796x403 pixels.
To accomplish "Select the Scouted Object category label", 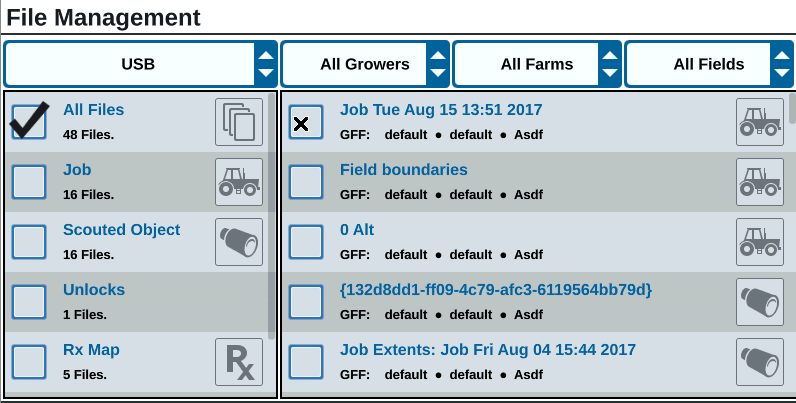I will coord(121,230).
